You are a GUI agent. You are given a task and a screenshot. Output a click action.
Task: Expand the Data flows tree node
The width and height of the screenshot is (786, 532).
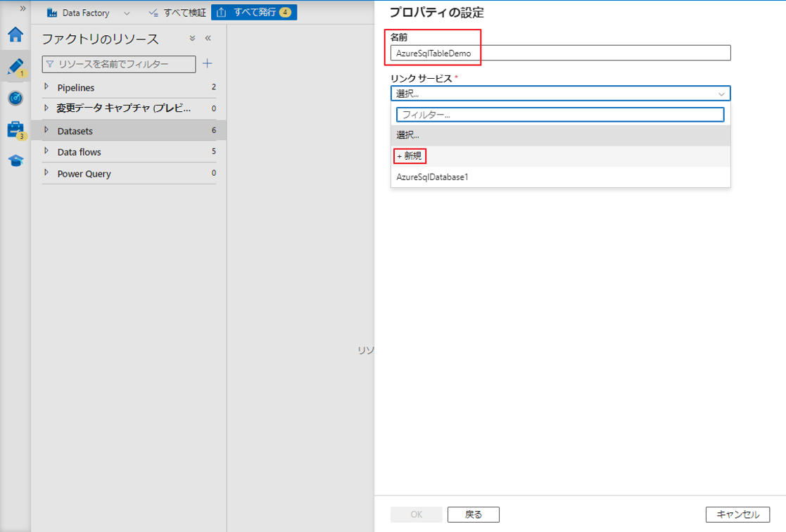tap(46, 151)
